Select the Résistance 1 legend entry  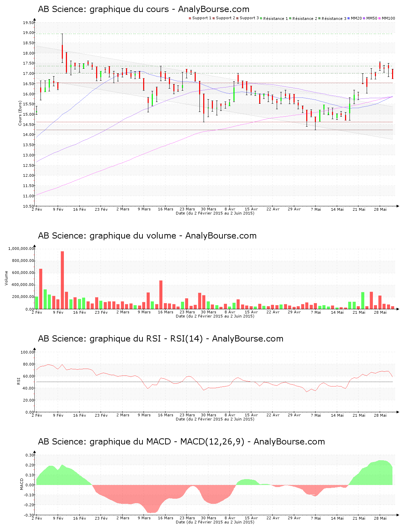point(274,19)
